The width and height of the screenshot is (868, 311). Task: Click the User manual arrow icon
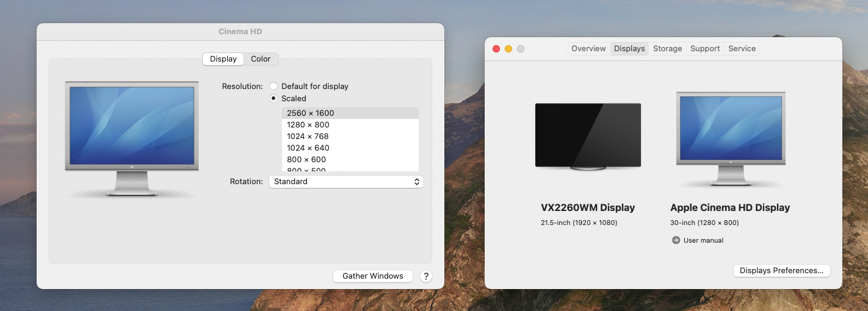pos(676,240)
